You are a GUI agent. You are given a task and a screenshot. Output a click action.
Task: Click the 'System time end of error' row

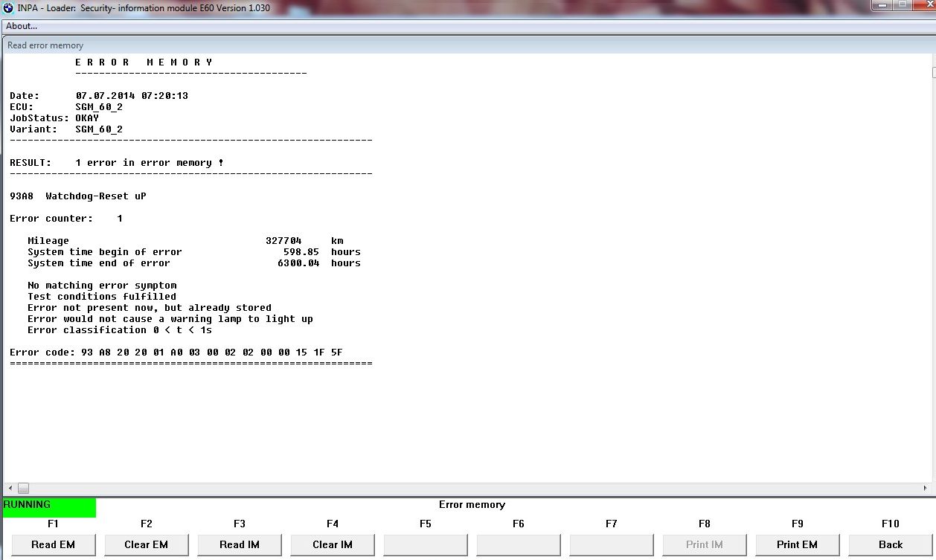tap(194, 263)
